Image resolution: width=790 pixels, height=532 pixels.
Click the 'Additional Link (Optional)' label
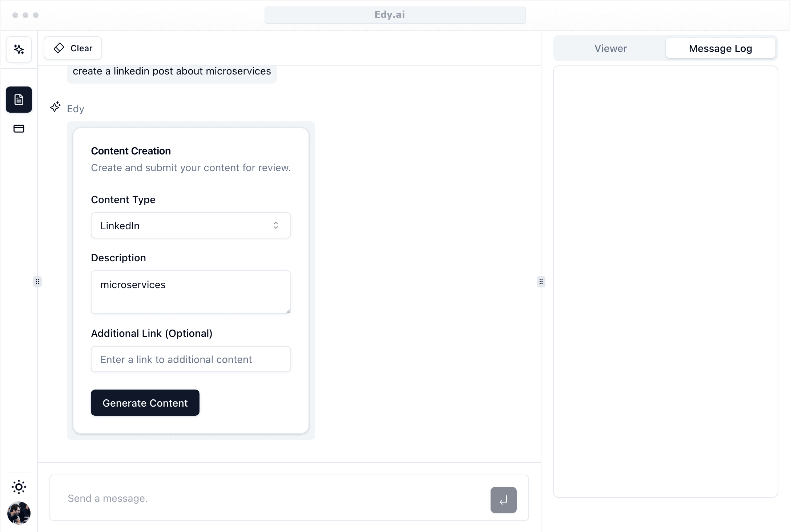tap(152, 333)
